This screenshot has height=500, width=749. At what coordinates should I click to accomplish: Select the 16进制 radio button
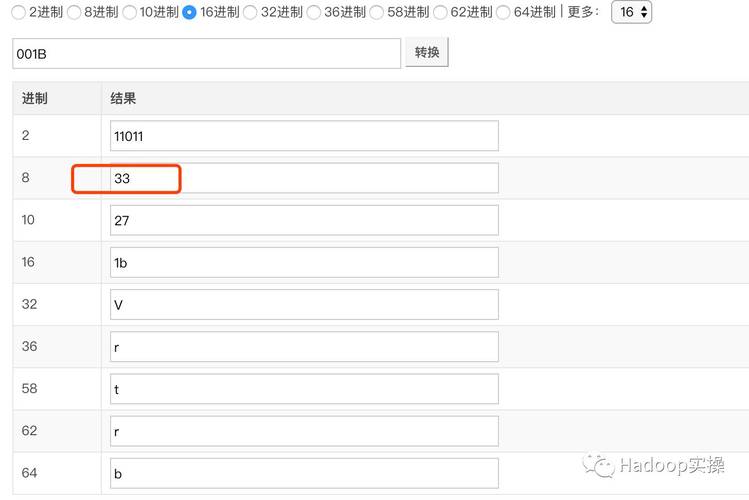189,13
